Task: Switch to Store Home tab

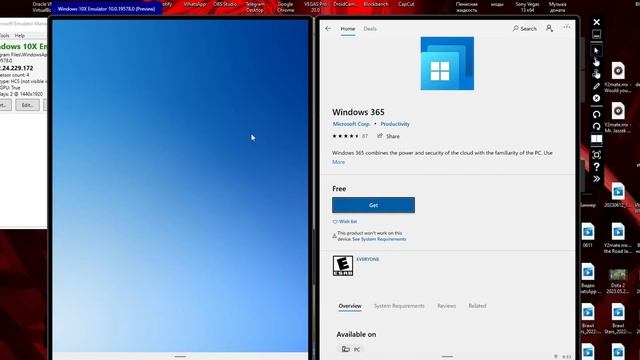Action: click(348, 29)
